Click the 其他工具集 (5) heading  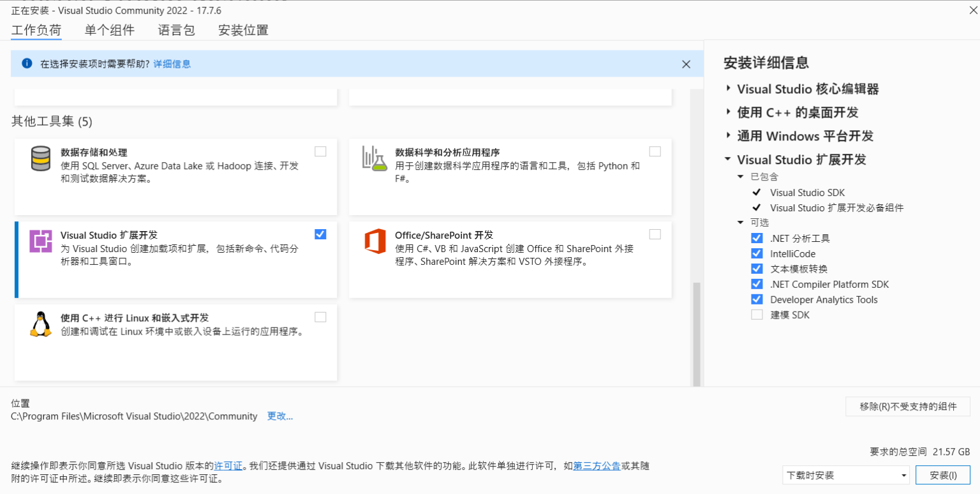point(52,121)
